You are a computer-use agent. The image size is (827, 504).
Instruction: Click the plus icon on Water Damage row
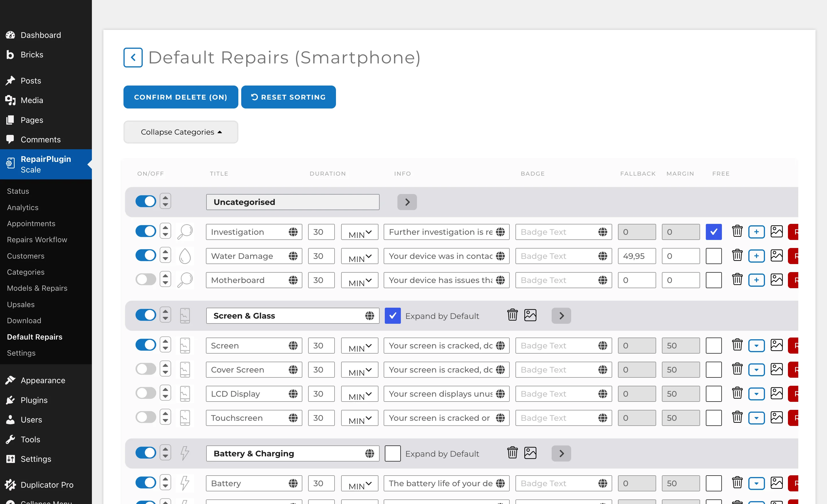[757, 256]
